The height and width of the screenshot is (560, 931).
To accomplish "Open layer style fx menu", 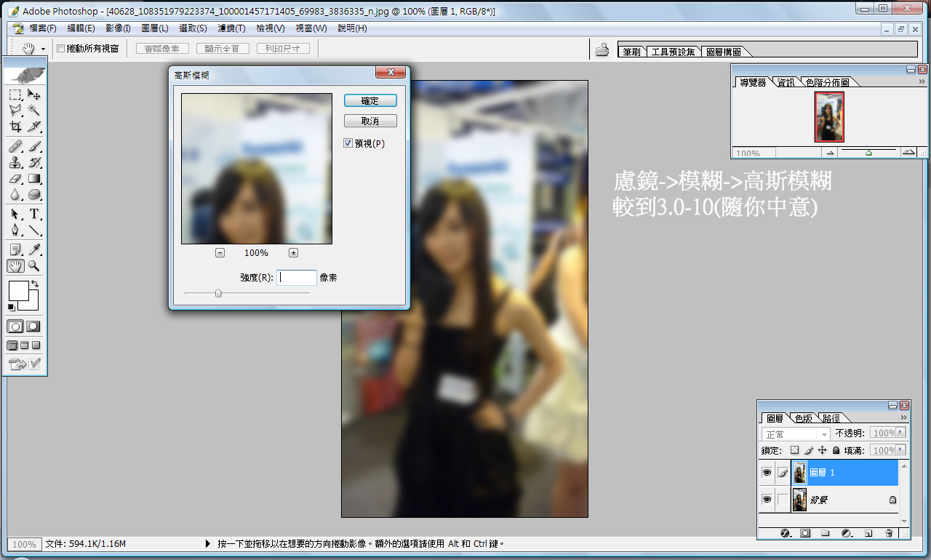I will coord(786,533).
